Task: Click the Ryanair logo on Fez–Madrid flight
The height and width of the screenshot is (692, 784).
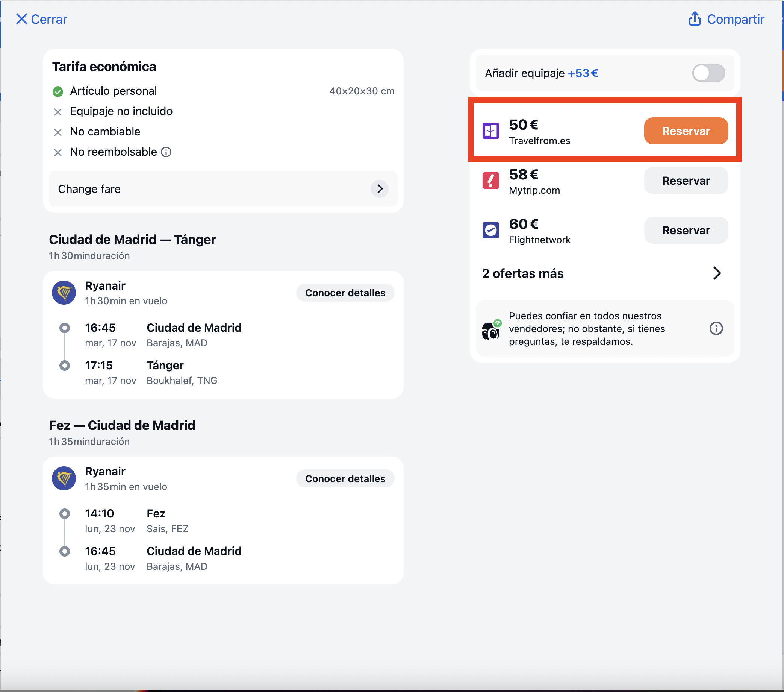Action: tap(64, 478)
